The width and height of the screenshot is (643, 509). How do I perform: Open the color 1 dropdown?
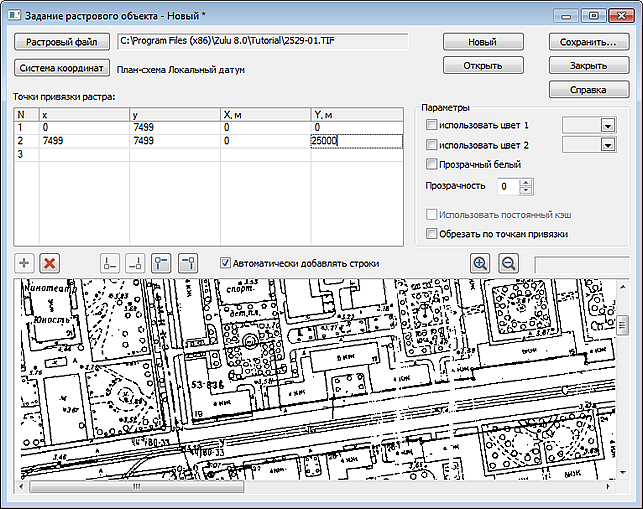coord(607,125)
